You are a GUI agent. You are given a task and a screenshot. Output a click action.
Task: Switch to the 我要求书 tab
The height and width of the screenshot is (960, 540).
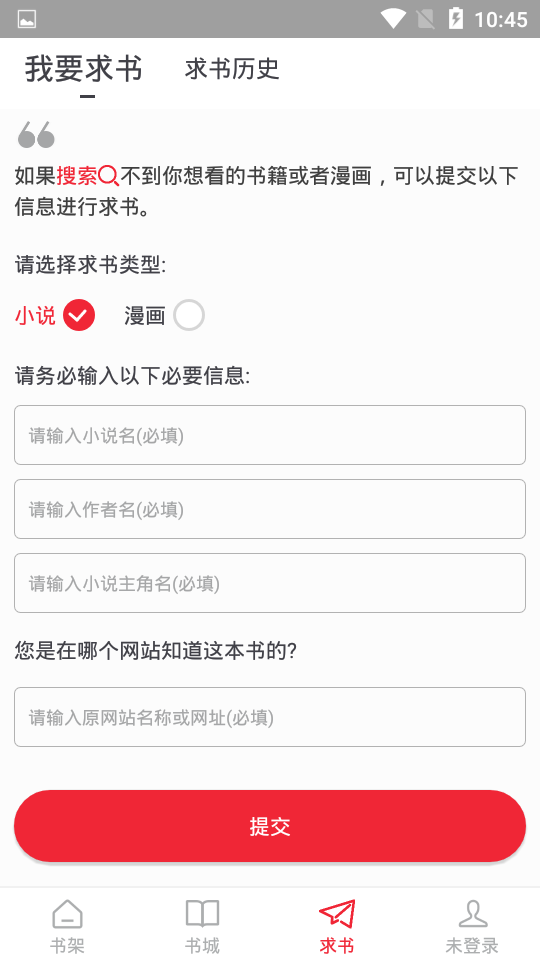(84, 69)
